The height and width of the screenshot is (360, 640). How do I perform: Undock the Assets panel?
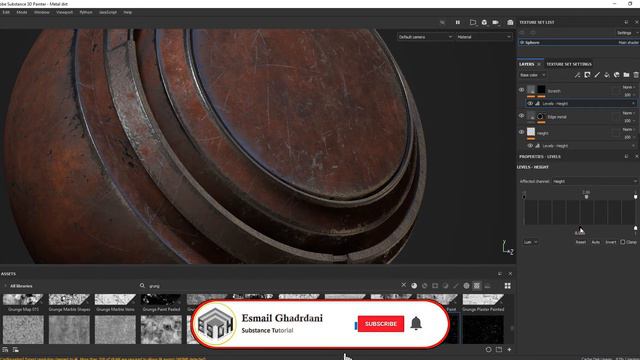(500, 274)
